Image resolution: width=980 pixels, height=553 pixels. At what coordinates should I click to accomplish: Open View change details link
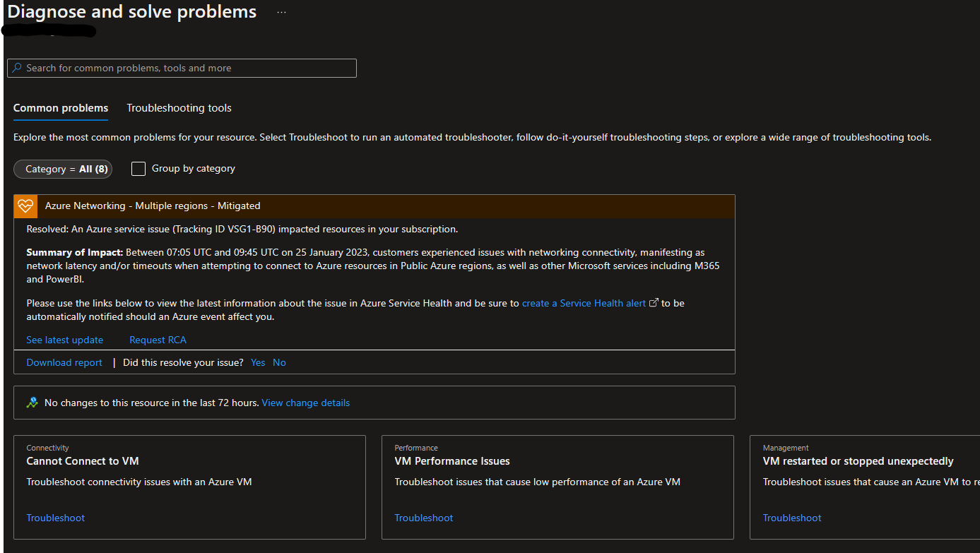click(x=306, y=403)
